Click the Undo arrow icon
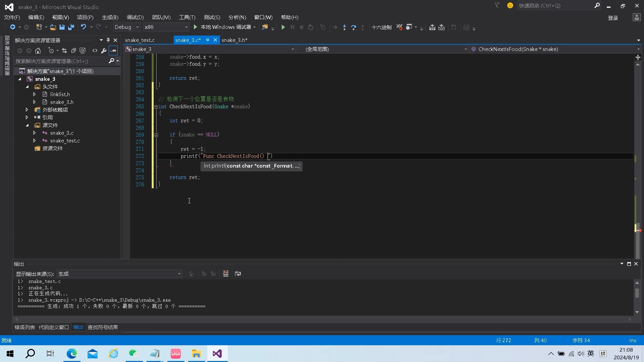The width and height of the screenshot is (644, 362). [x=84, y=27]
